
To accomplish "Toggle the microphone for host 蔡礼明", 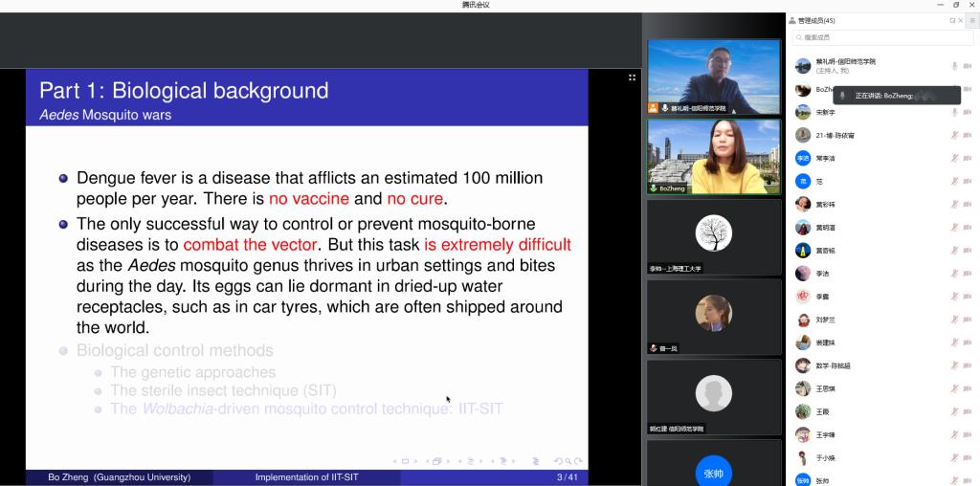I will [x=954, y=66].
